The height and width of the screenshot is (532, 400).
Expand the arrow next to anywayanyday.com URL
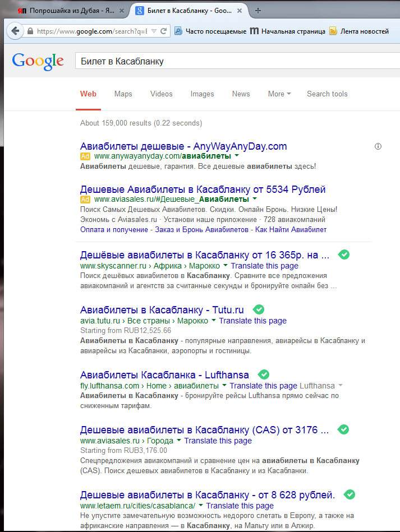pyautogui.click(x=237, y=155)
